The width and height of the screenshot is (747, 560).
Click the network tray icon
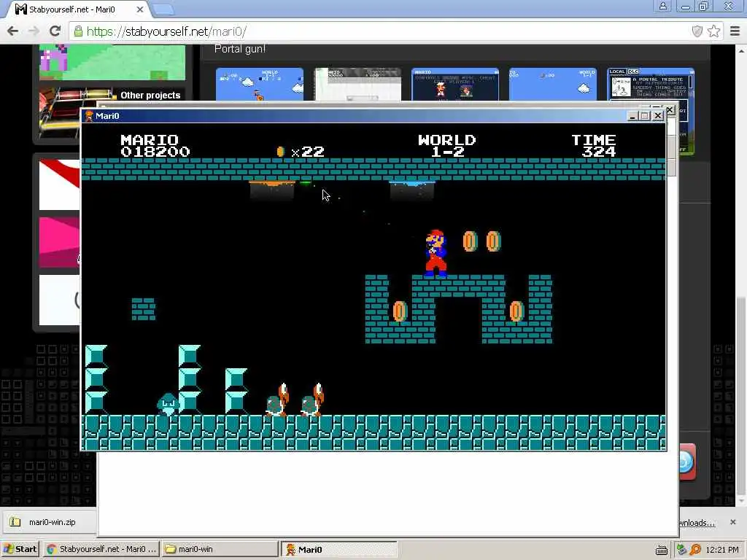pyautogui.click(x=682, y=550)
